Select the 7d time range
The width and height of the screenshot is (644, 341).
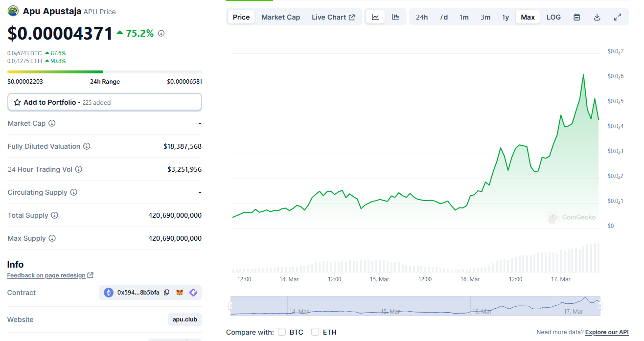[443, 17]
